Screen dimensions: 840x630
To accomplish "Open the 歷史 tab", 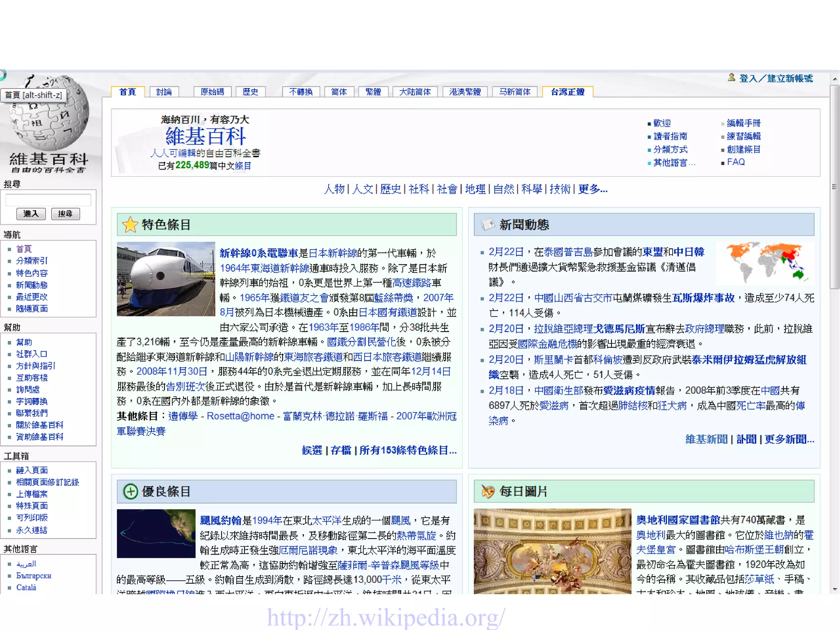I will [251, 92].
